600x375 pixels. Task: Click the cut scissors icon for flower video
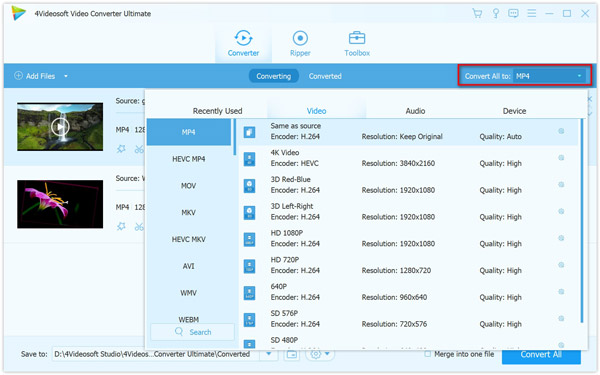[x=139, y=226]
